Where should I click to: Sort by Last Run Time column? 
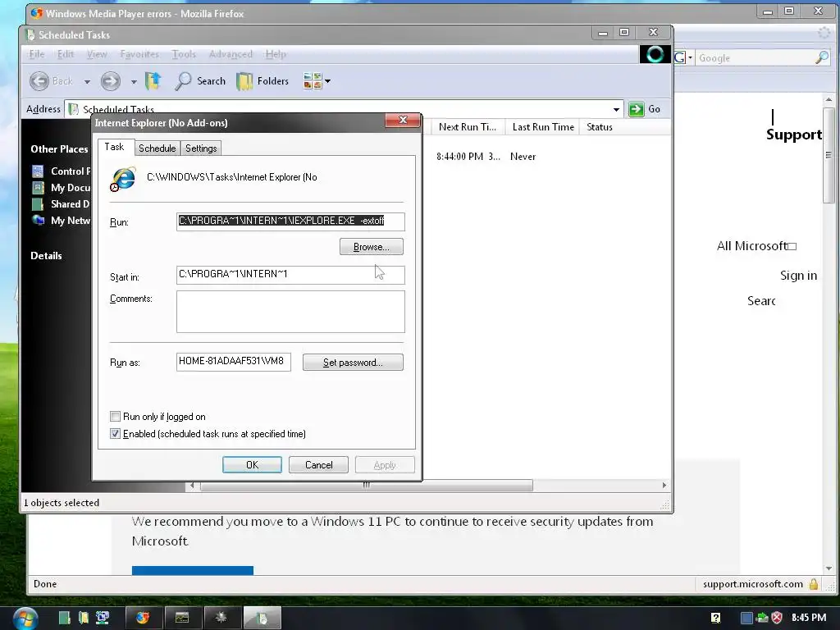(x=543, y=127)
